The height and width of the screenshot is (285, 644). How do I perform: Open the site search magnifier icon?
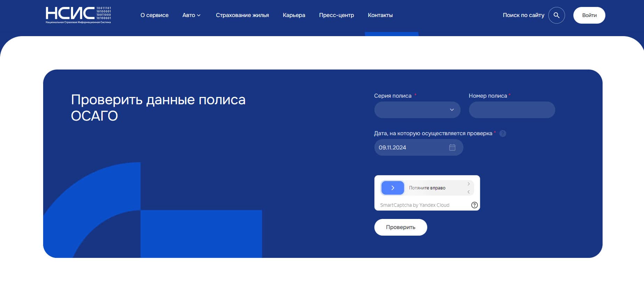tap(556, 15)
